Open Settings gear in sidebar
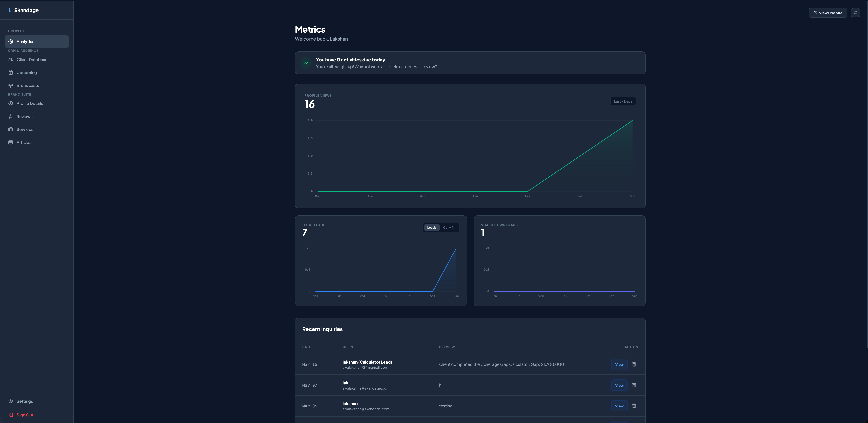Image resolution: width=868 pixels, height=423 pixels. [x=11, y=401]
